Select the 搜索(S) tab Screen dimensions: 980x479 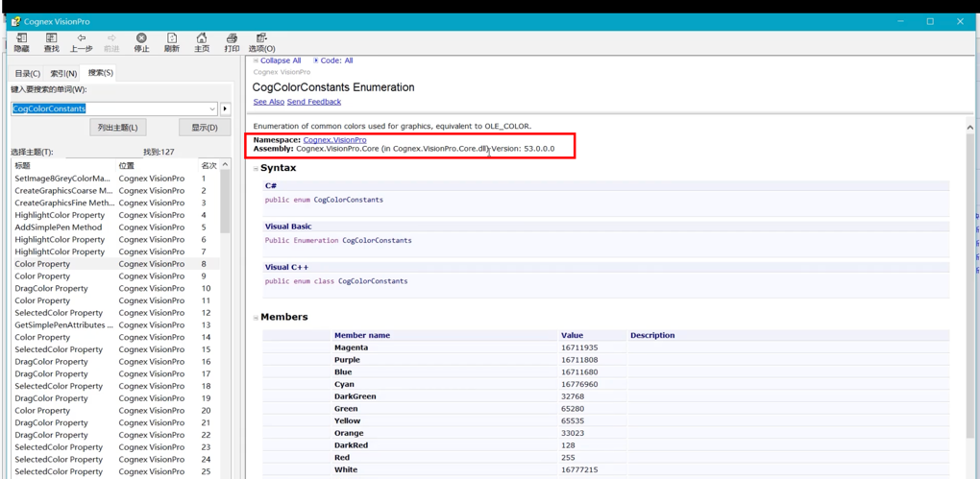coord(101,72)
